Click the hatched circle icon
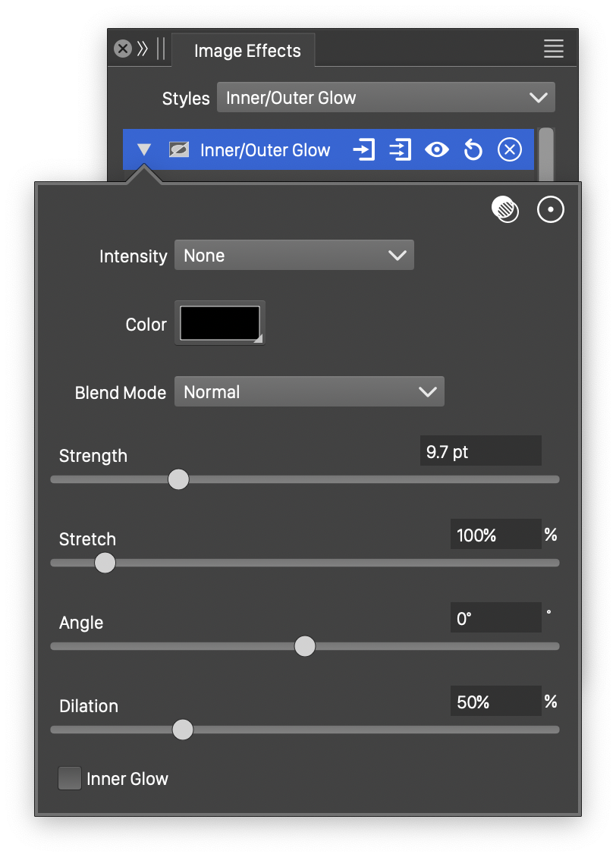 click(505, 209)
